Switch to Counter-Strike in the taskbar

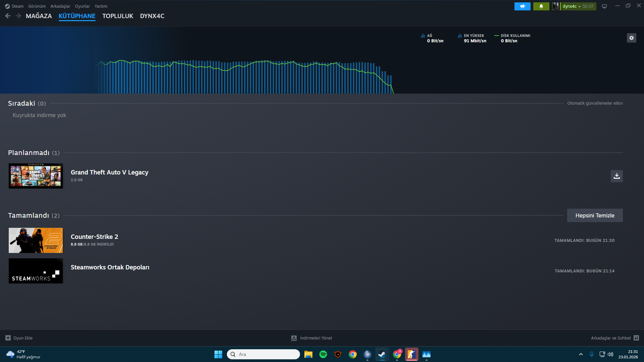pos(411,354)
